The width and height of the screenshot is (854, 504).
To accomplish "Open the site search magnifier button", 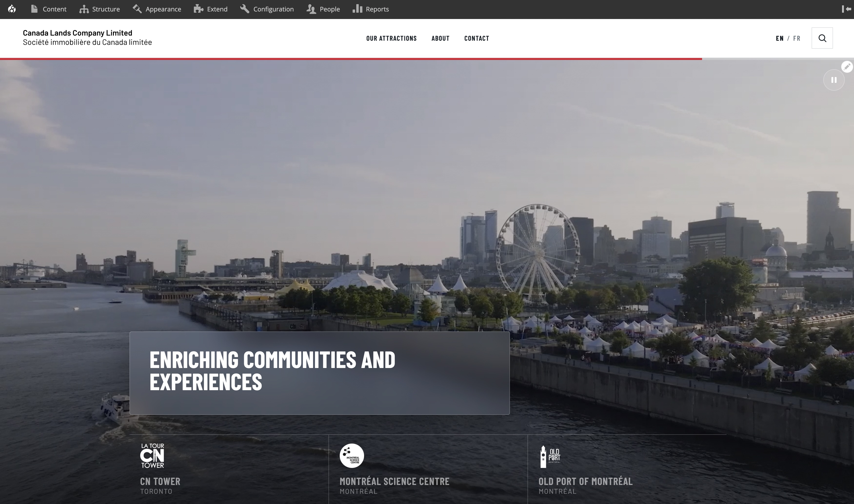I will click(x=822, y=38).
